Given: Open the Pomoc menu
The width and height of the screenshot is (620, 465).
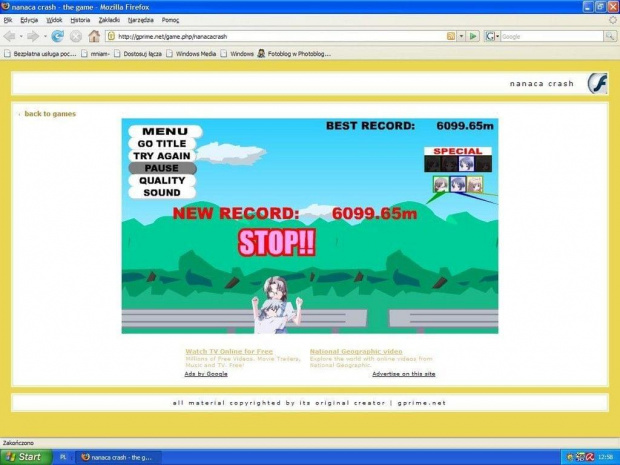Looking at the screenshot, I should [170, 20].
